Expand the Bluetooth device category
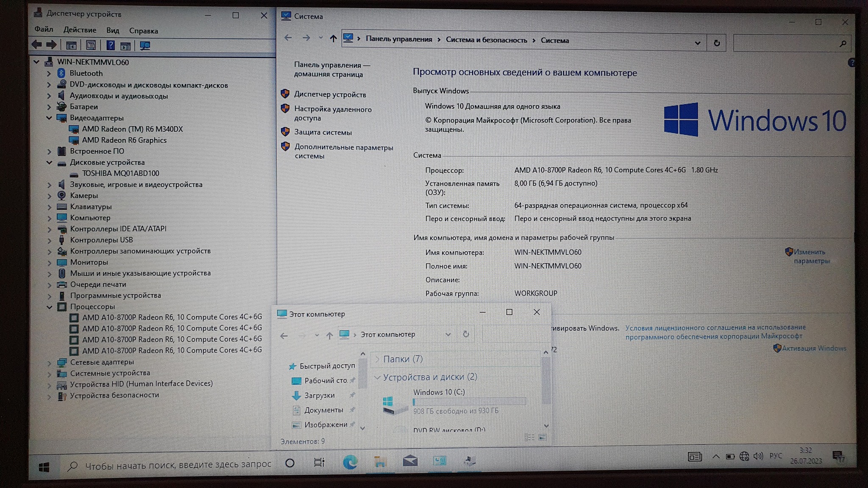The image size is (868, 488). [49, 74]
